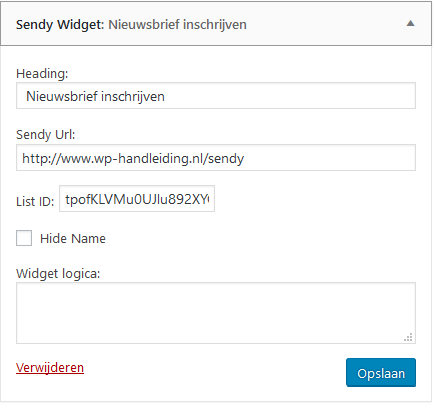Click into the Widget logica textarea
This screenshot has height=410, width=436.
(216, 313)
